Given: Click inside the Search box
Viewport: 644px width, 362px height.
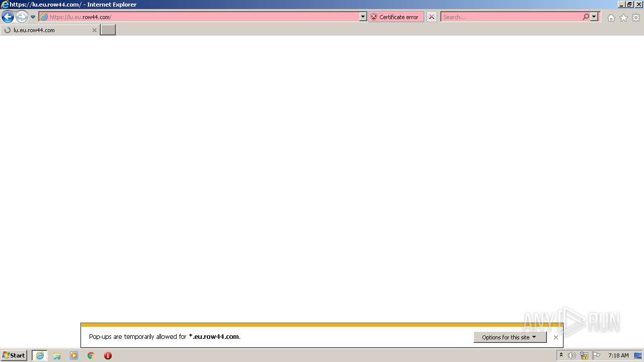Looking at the screenshot, I should (511, 17).
